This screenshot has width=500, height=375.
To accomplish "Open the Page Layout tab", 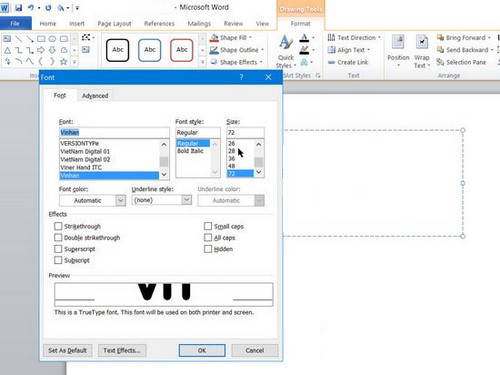I will point(114,24).
